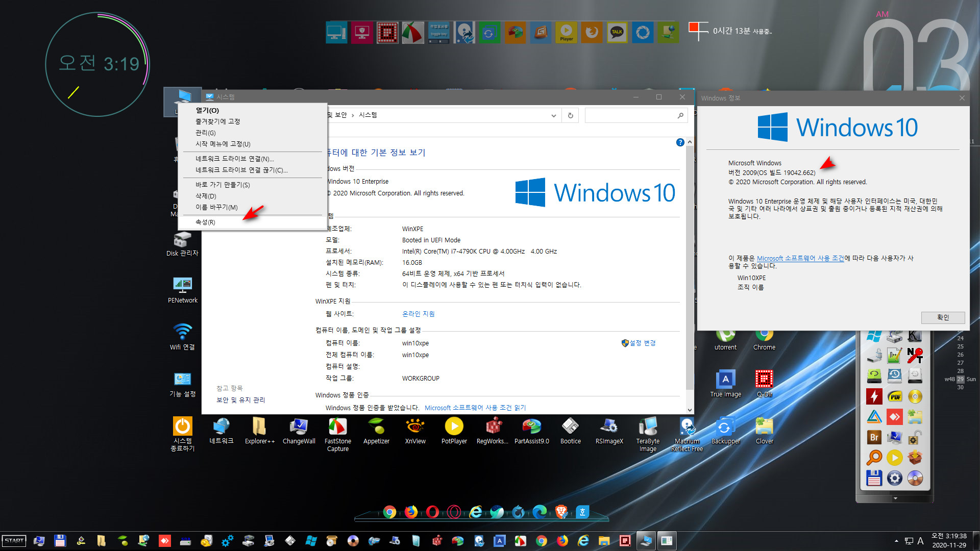980x551 pixels.
Task: Open the Backupper icon
Action: coord(725,431)
